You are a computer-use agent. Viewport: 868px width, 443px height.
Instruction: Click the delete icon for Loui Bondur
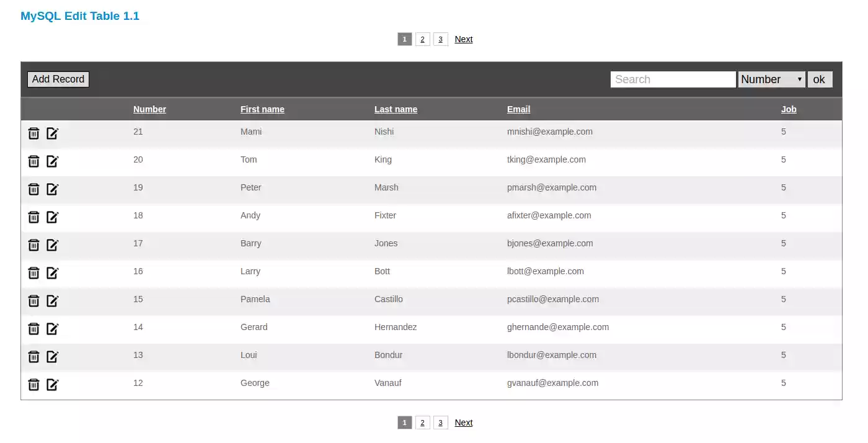33,356
